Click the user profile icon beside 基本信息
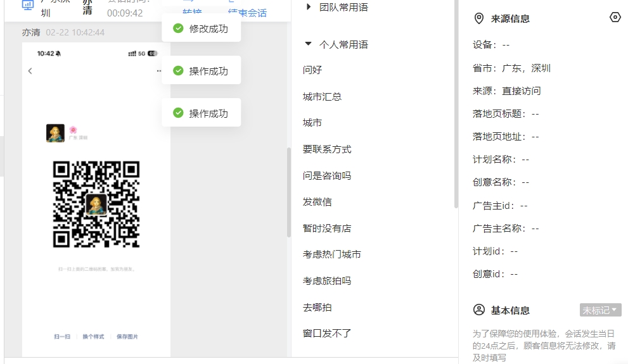 point(478,310)
